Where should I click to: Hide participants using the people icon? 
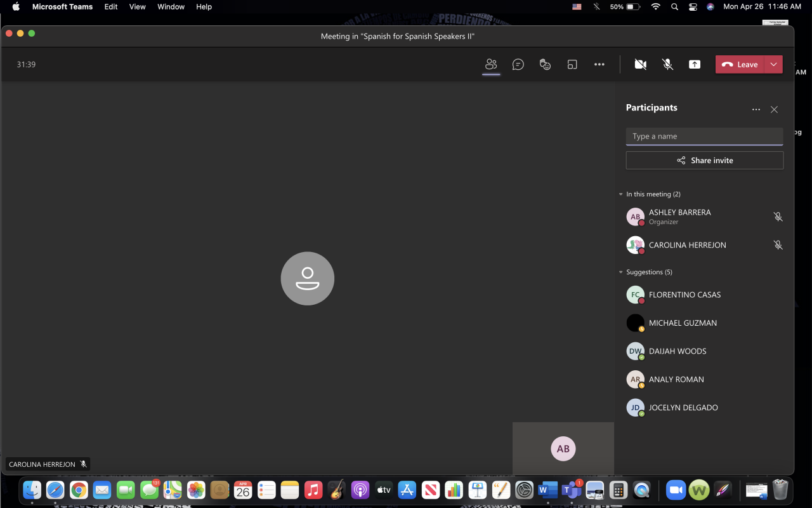(x=491, y=64)
